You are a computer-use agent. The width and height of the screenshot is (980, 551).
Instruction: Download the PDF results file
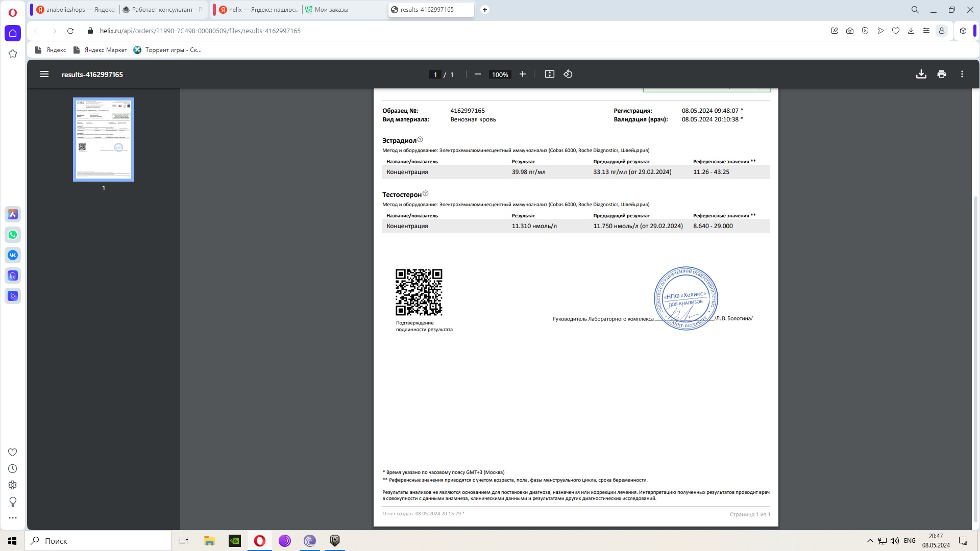click(x=921, y=74)
